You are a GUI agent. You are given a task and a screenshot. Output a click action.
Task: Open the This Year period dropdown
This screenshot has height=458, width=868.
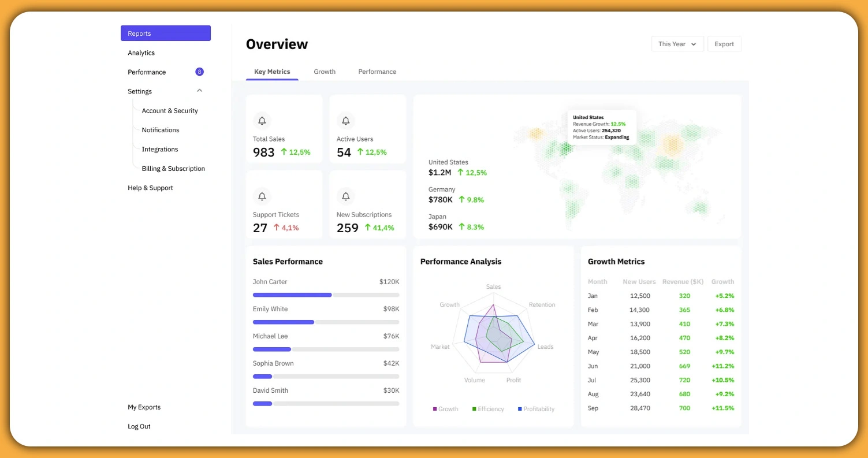tap(677, 44)
